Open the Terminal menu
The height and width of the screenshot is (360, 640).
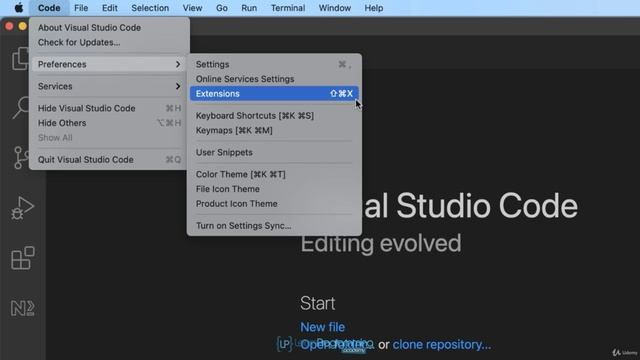(x=288, y=8)
